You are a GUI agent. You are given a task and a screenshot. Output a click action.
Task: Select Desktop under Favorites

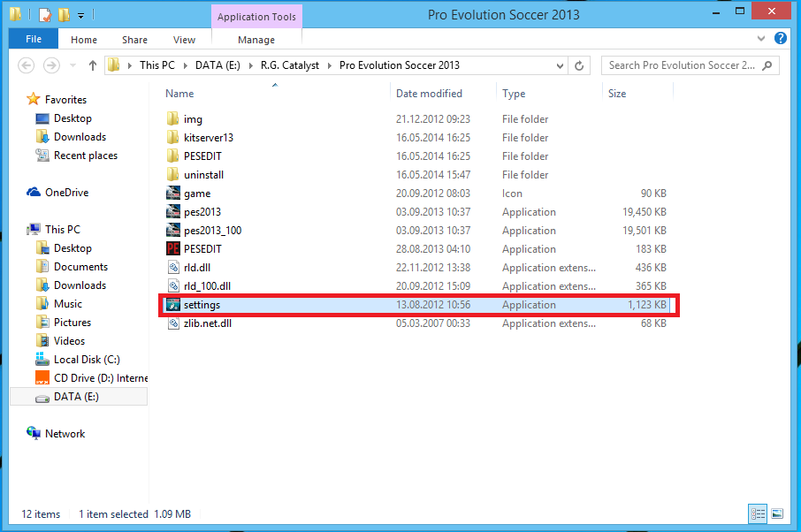pos(72,118)
